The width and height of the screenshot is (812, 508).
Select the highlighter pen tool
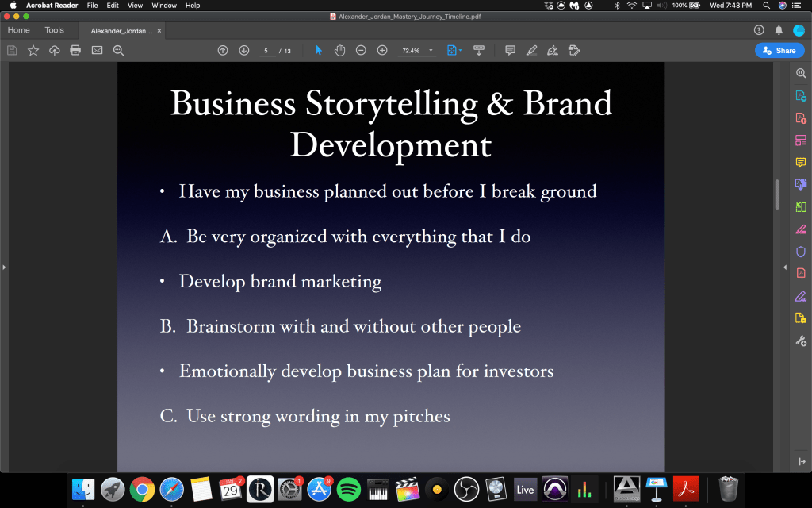pyautogui.click(x=531, y=51)
